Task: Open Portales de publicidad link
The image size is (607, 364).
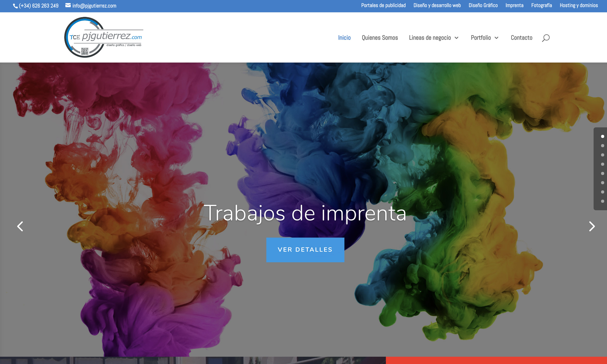Action: (383, 5)
